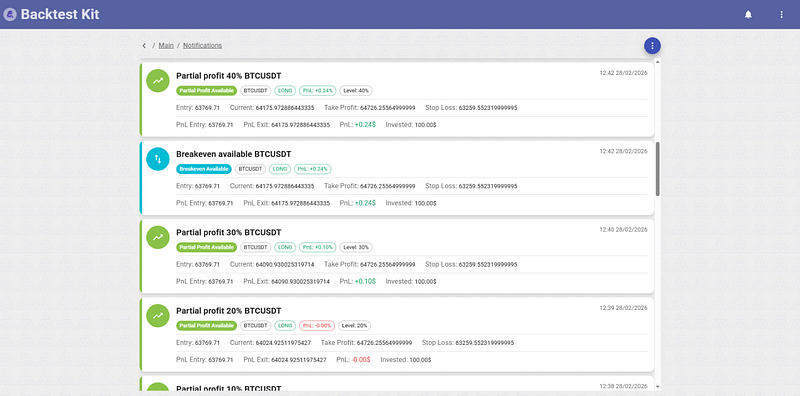Click LONG chip on Partial profit 20% card
Viewport: 800px width, 396px height.
point(285,326)
